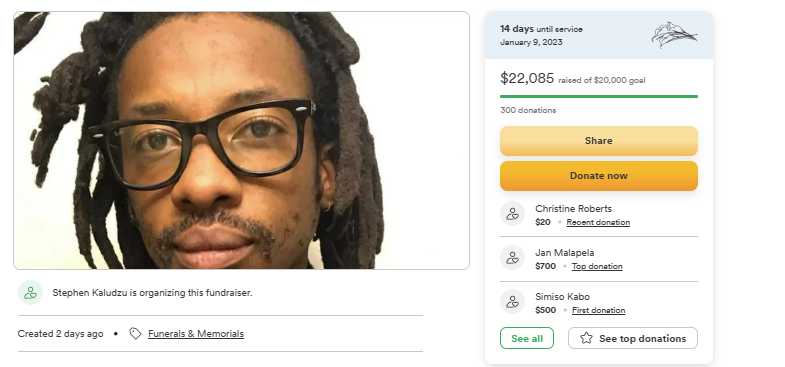This screenshot has height=367, width=785.
Task: Open the Recent donation link
Action: click(598, 222)
